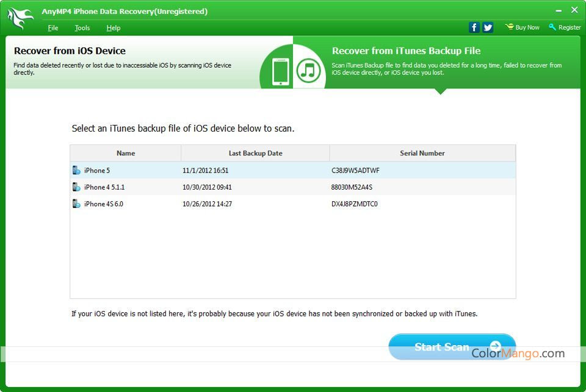Click the Register key icon
This screenshot has height=392, width=586.
(x=552, y=27)
